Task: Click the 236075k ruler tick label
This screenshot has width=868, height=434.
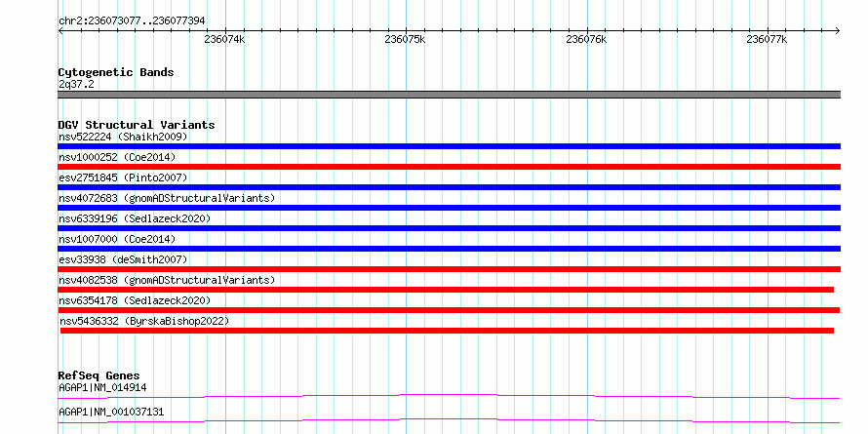Action: (405, 40)
